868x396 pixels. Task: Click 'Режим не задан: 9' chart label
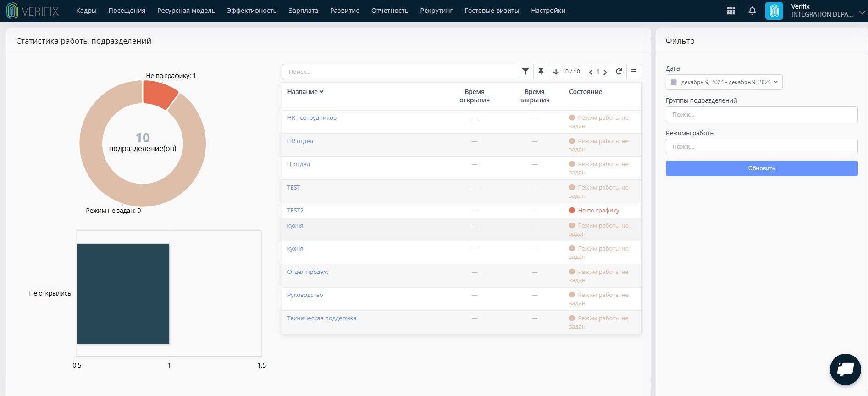pyautogui.click(x=113, y=211)
